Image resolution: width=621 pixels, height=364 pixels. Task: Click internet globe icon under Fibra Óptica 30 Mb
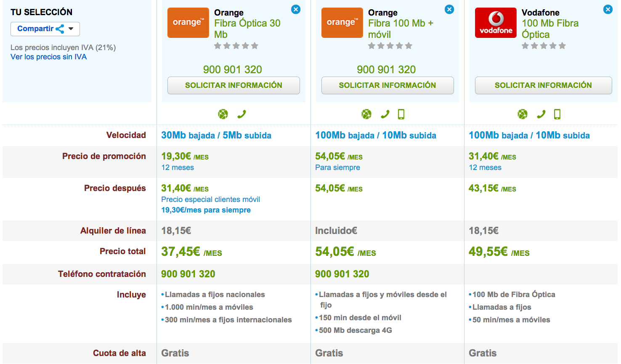tap(223, 114)
